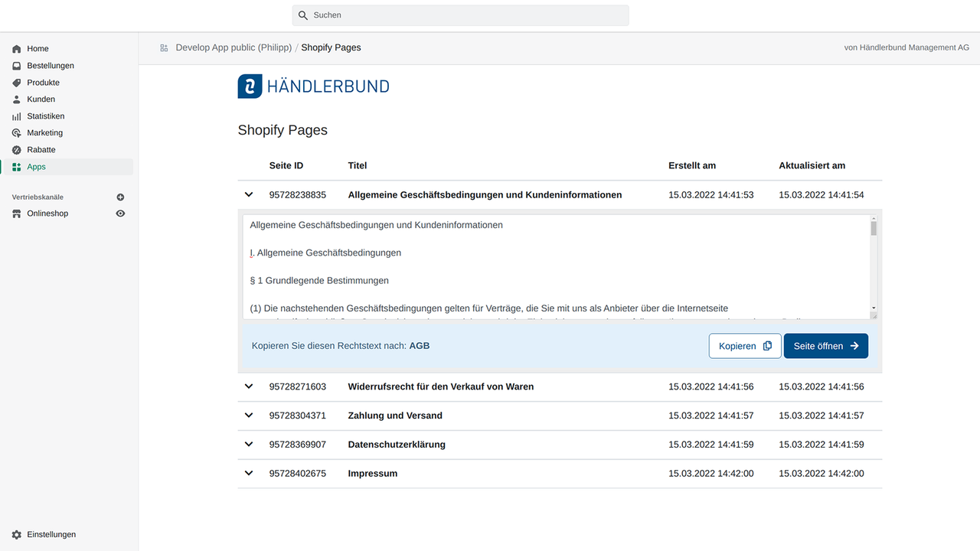Image resolution: width=980 pixels, height=551 pixels.
Task: Expand the Impressum row chevron
Action: click(x=248, y=473)
